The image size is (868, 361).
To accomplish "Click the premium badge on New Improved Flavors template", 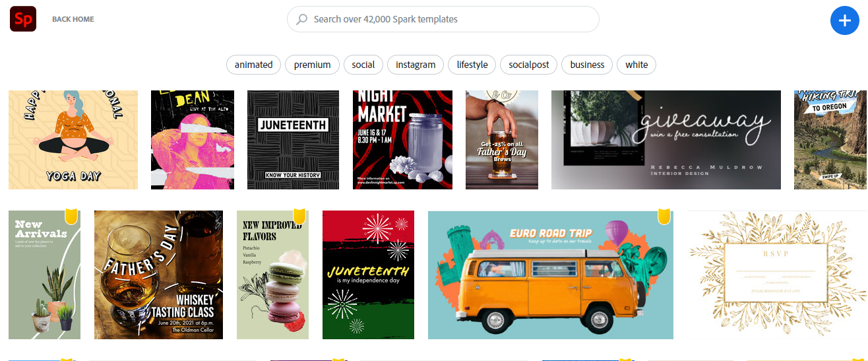I will (299, 216).
